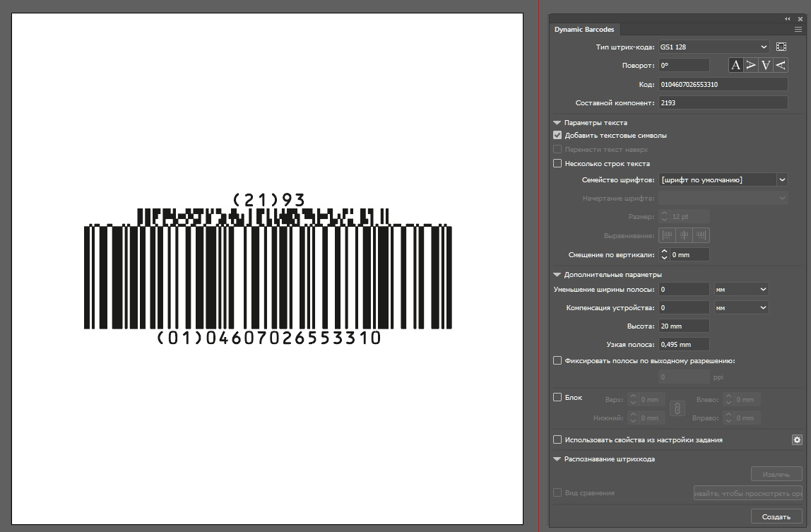811x532 pixels.
Task: Enable Использовать свойства из настройки задания
Action: [557, 440]
